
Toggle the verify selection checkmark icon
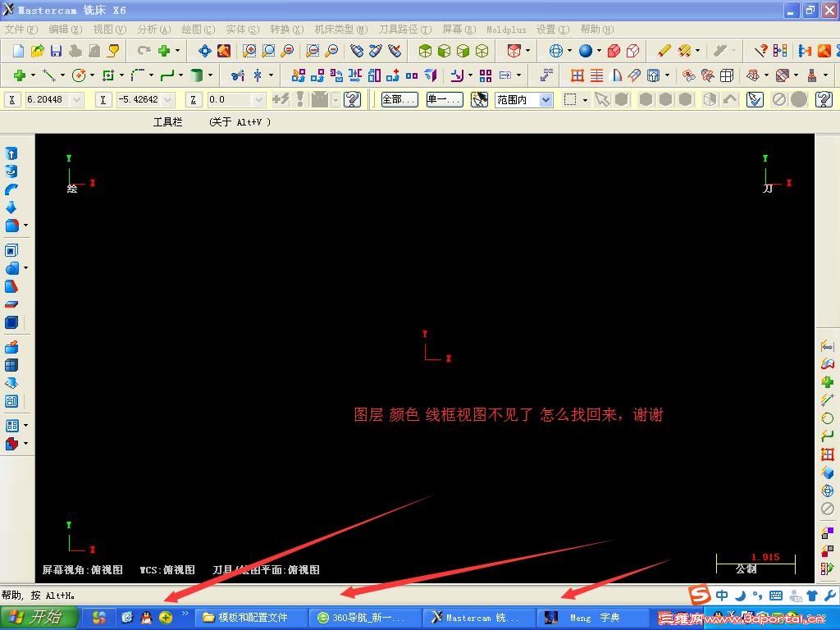[755, 99]
